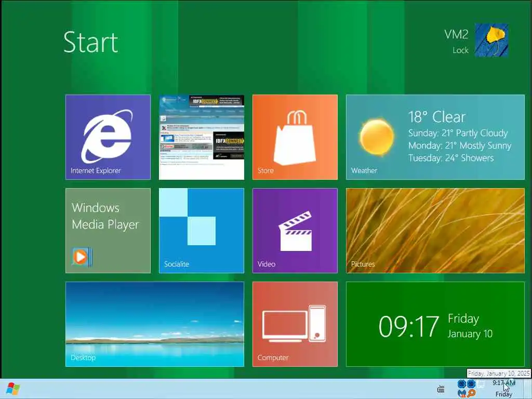
Task: Click the Start heading text
Action: [x=91, y=43]
